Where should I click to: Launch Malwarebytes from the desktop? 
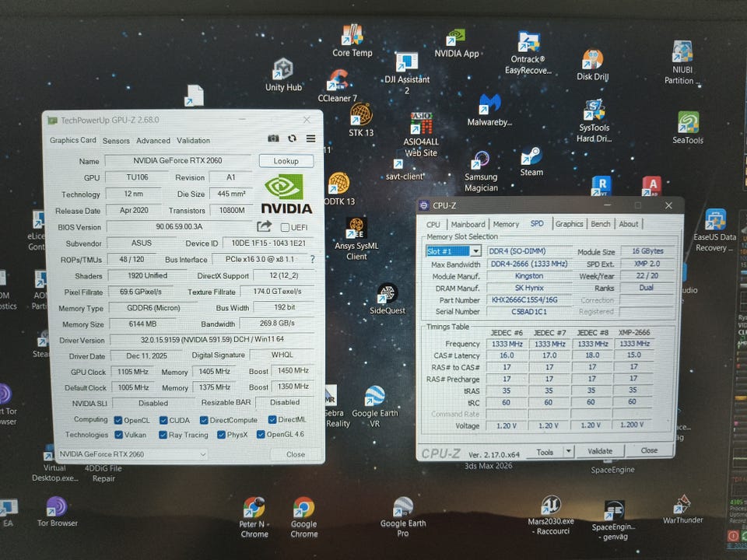tap(489, 110)
